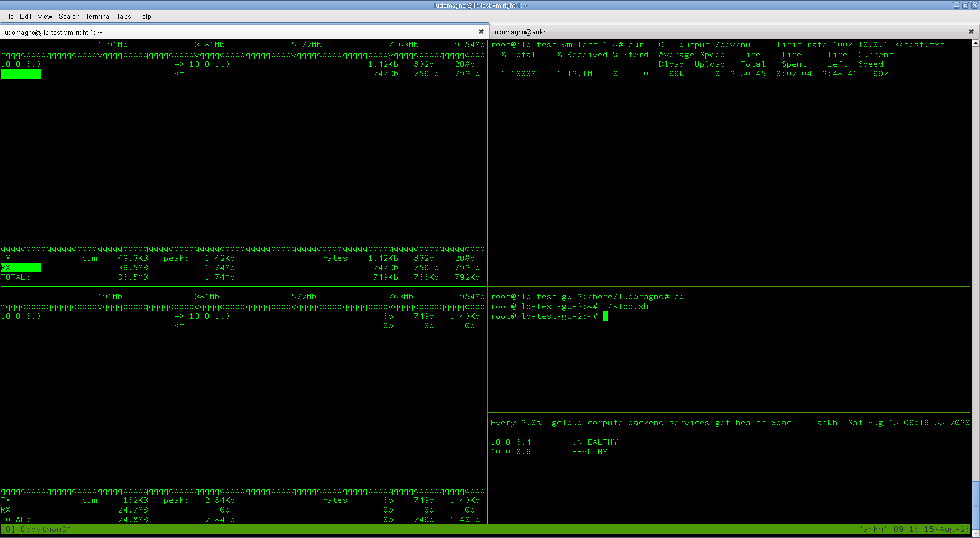Click the 10.0.0.3 source host in bottom pane
The image size is (980, 538).
point(20,316)
